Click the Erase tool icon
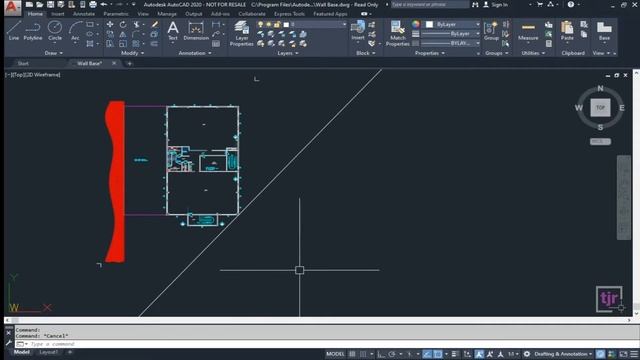Screen dimensions: 640x360 154,24
